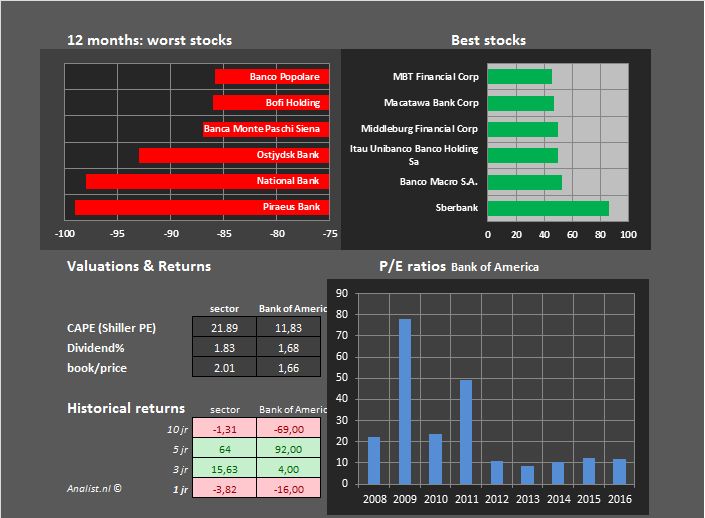Click the 2012 P/E bar
The image size is (705, 518).
tap(497, 473)
